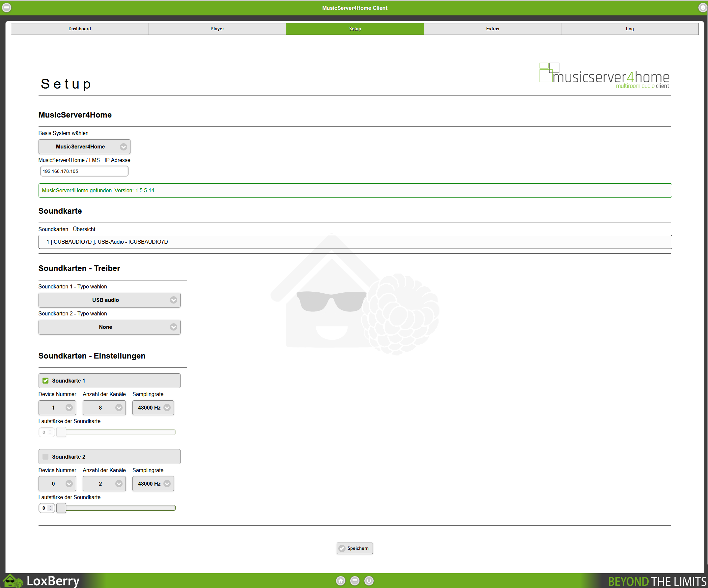
Task: Open Soundkarte 1 Anzahl der Kanäle dropdown
Action: [104, 407]
